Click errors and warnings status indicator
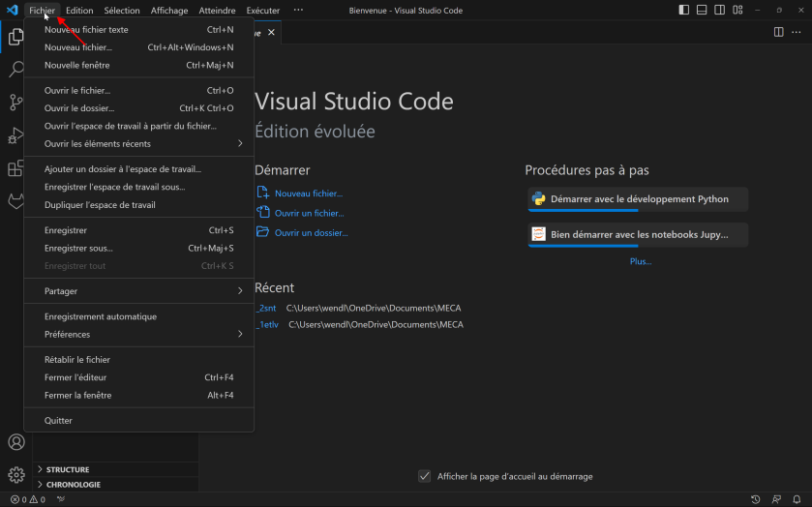 tap(28, 499)
